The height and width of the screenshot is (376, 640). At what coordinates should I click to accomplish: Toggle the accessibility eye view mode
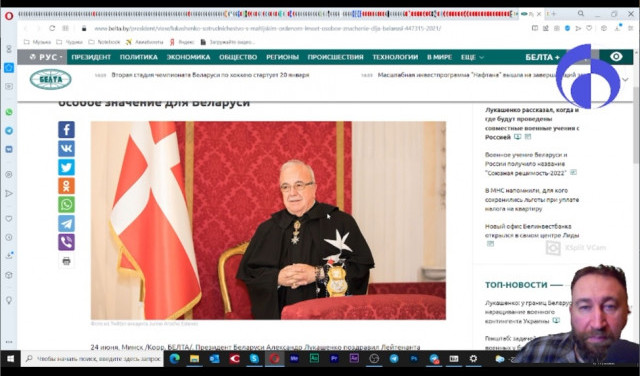(616, 57)
